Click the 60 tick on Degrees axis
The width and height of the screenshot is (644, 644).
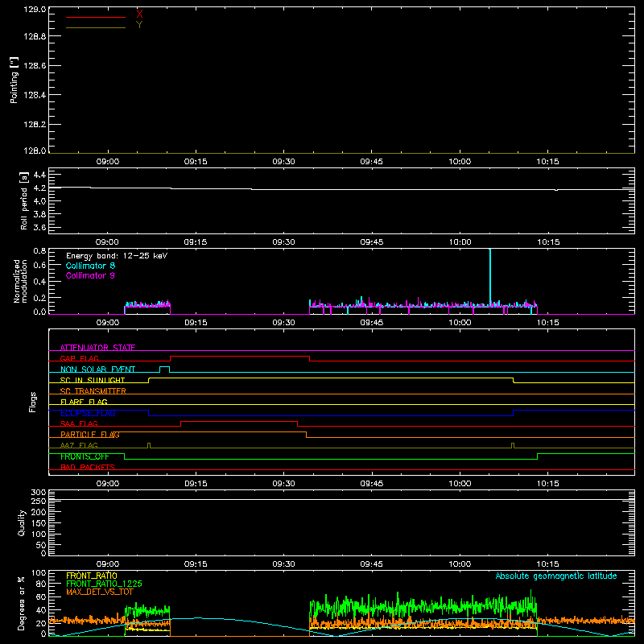(x=41, y=597)
